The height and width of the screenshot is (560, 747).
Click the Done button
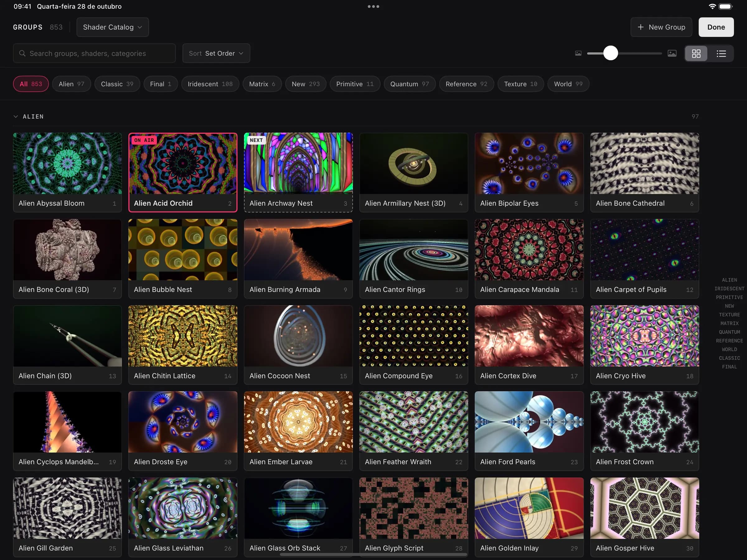pyautogui.click(x=716, y=27)
